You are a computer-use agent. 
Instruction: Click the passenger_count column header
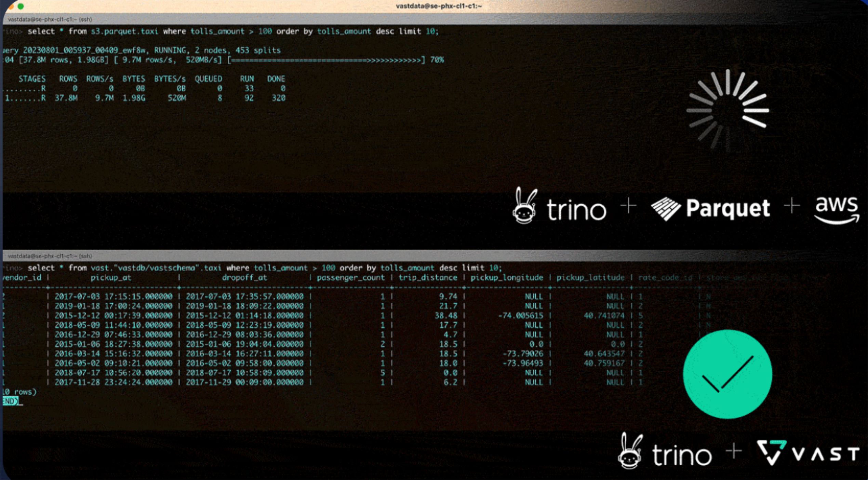[351, 278]
